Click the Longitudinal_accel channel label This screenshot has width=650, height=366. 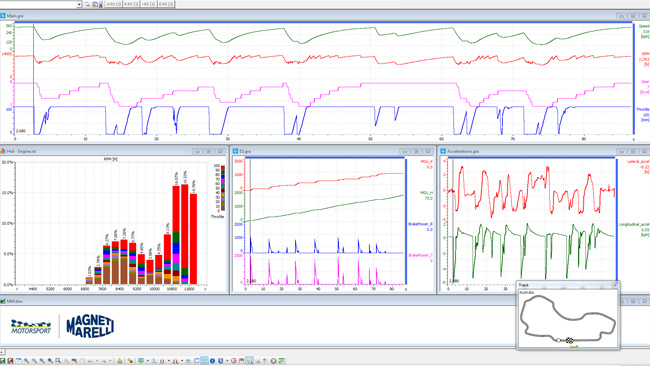click(x=634, y=224)
